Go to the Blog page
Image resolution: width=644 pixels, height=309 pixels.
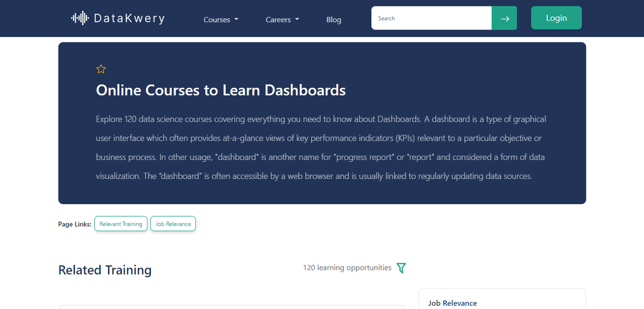333,20
